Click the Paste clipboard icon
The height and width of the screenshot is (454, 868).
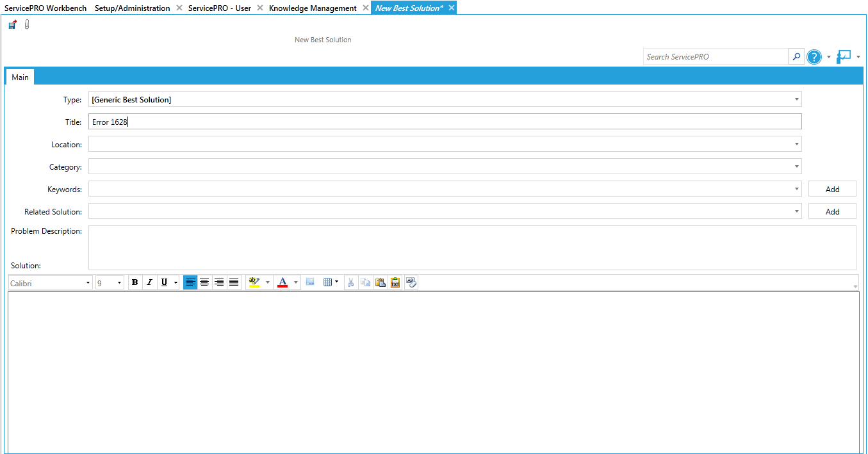[381, 282]
